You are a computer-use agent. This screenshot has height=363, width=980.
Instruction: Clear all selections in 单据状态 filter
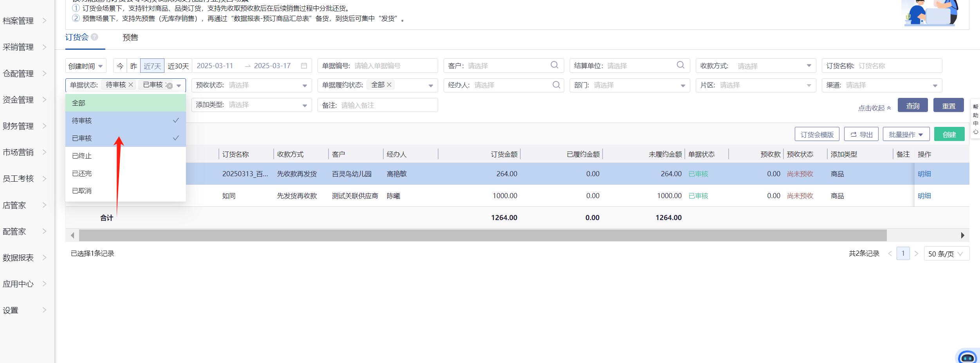pos(170,86)
